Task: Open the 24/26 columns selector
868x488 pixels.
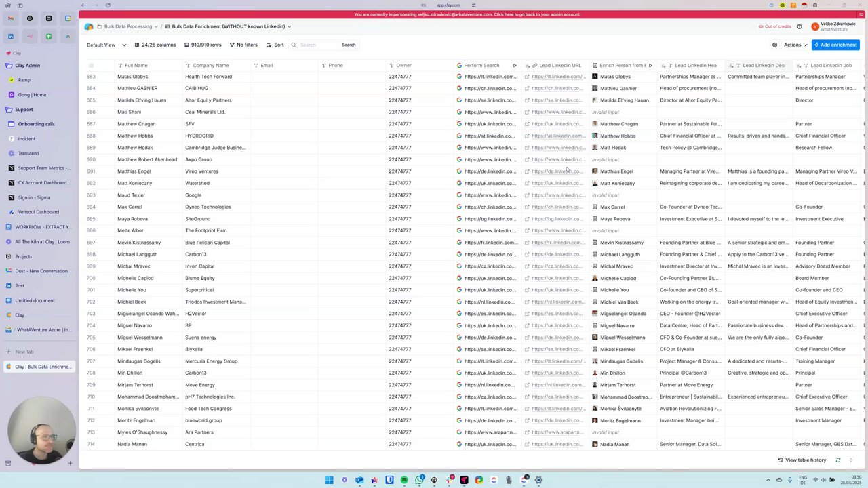Action: click(x=155, y=45)
